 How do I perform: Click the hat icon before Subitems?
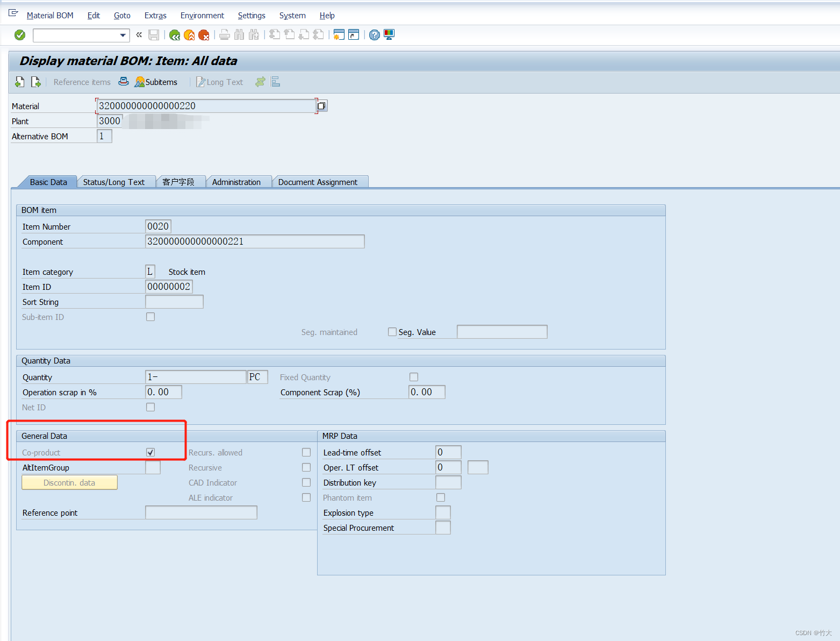tap(124, 82)
